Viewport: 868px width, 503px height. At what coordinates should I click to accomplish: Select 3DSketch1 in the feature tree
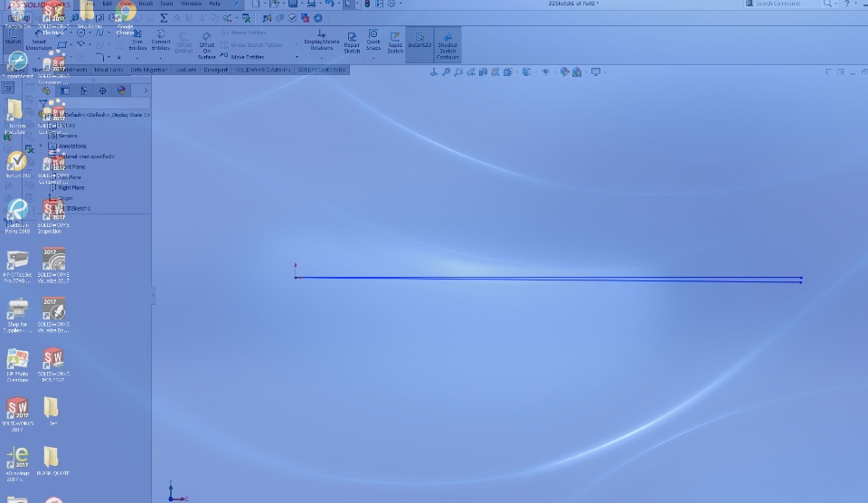[x=77, y=208]
